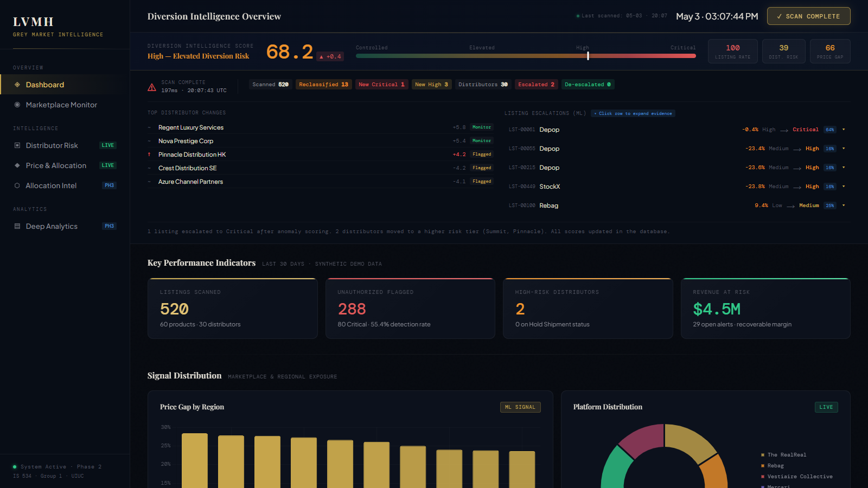Click the LIVE badge on Platform Distribution

coord(826,407)
